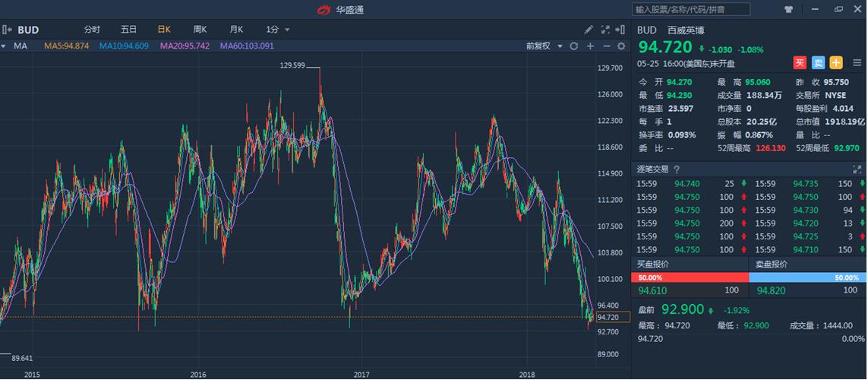Open the 前复权 adjustment dropdown
This screenshot has width=868, height=380.
pyautogui.click(x=544, y=46)
